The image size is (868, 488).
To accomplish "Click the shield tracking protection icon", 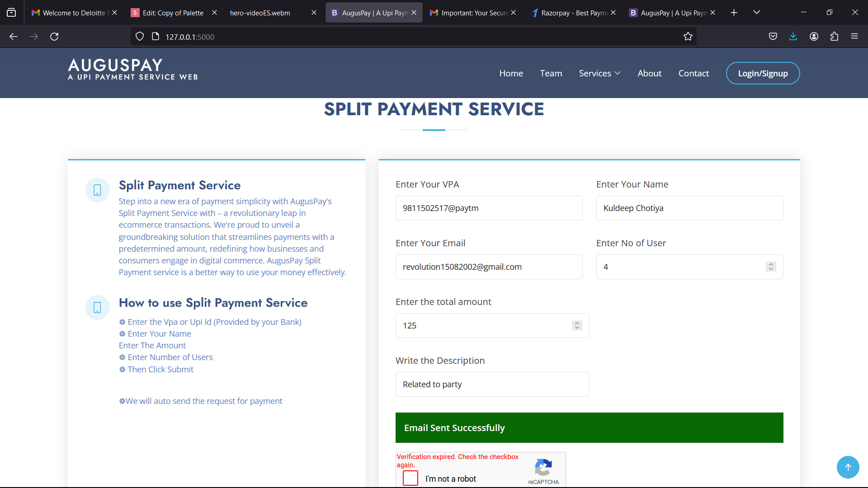I will 140,37.
